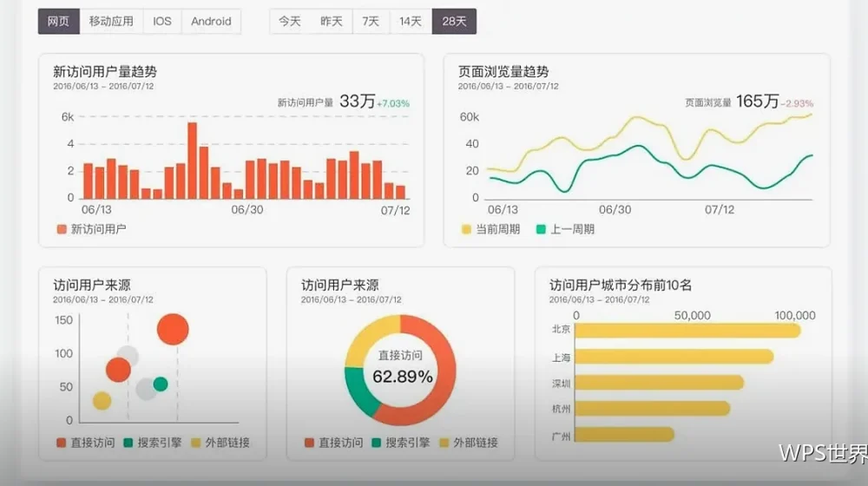Click the yellow bubble in scatter chart
This screenshot has height=486, width=868.
click(x=102, y=400)
